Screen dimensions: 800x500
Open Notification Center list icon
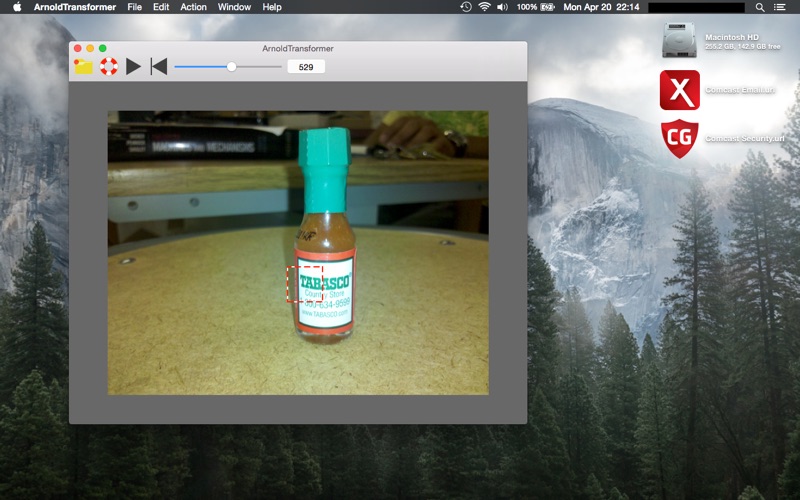pyautogui.click(x=779, y=7)
